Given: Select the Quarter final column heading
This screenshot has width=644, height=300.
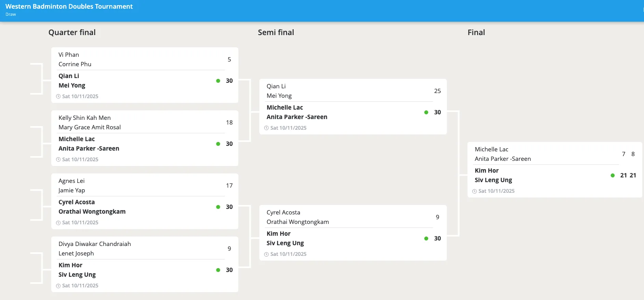Looking at the screenshot, I should [x=72, y=32].
